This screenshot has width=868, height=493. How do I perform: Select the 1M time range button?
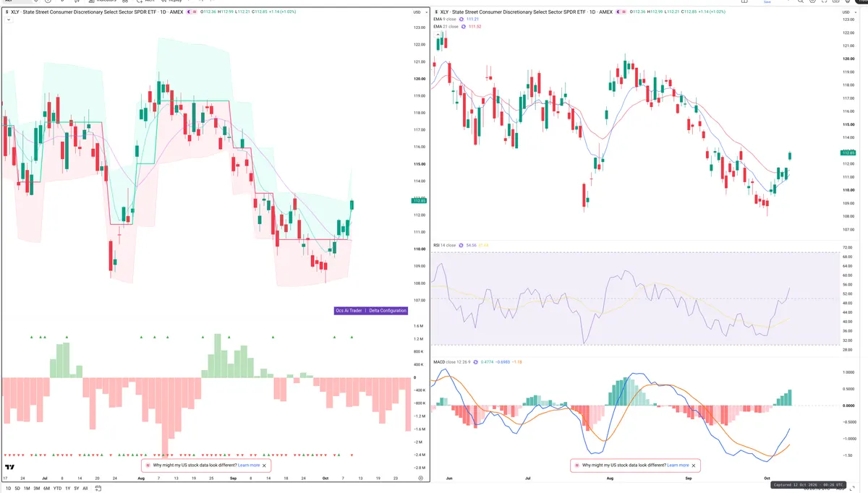pyautogui.click(x=27, y=488)
